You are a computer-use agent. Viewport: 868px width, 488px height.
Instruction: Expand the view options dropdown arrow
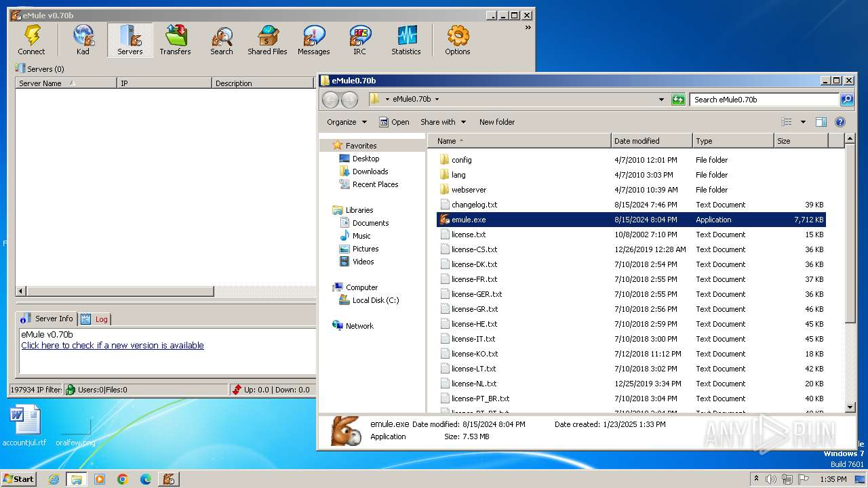click(x=803, y=122)
